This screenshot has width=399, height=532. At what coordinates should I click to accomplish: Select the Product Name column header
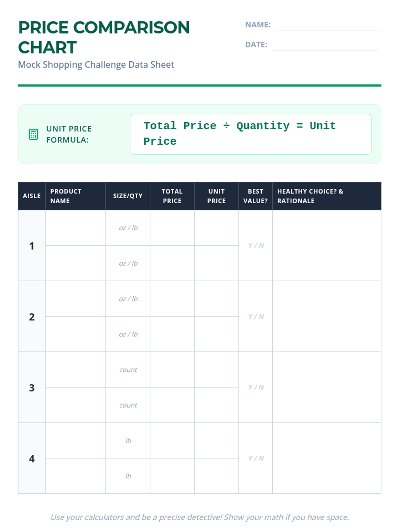click(75, 196)
